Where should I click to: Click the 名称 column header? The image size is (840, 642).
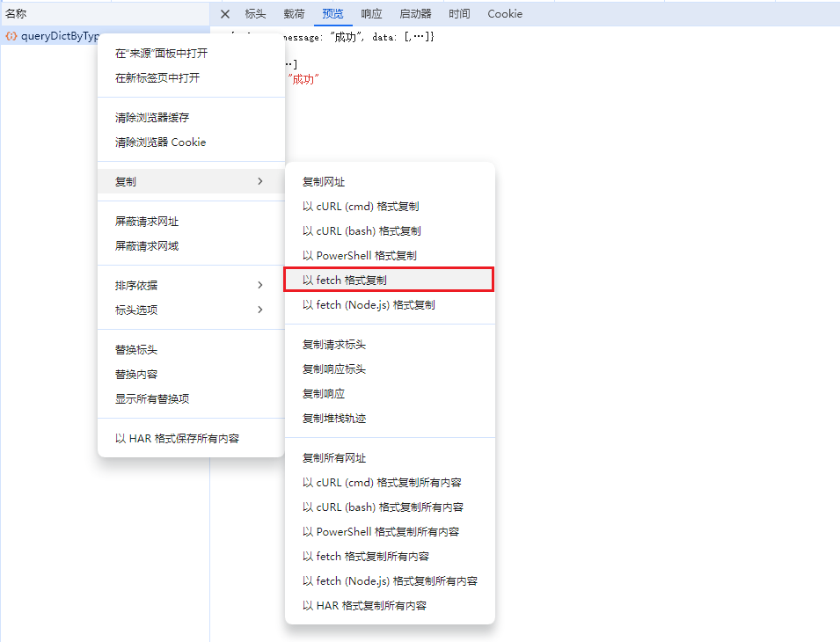[17, 14]
